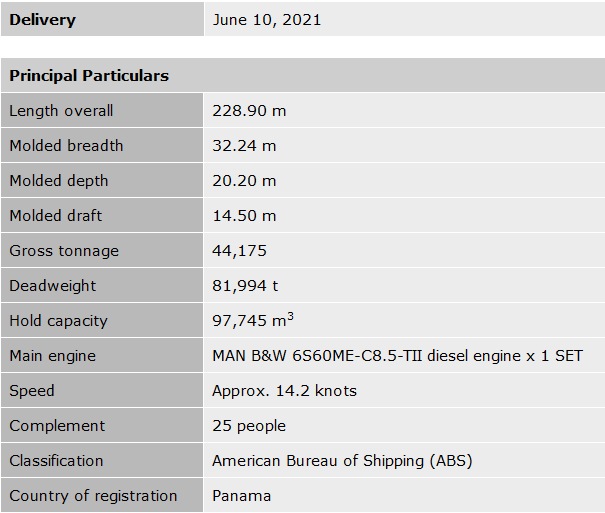This screenshot has height=513, width=605.
Task: Click the MAN B&W diesel engine text
Action: coord(397,356)
